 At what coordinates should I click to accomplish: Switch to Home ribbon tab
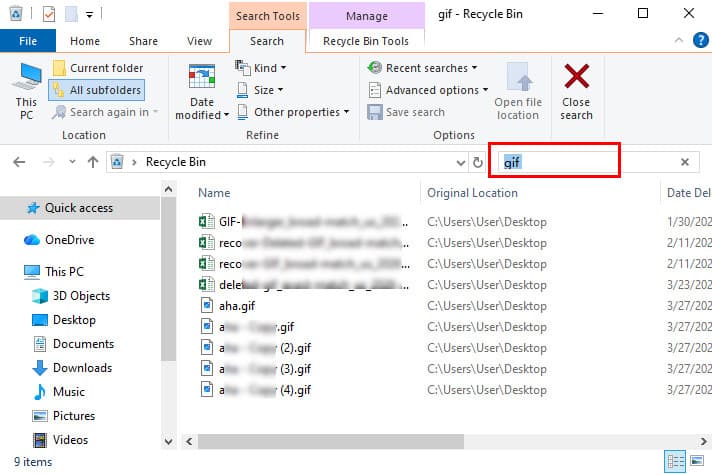[x=85, y=41]
